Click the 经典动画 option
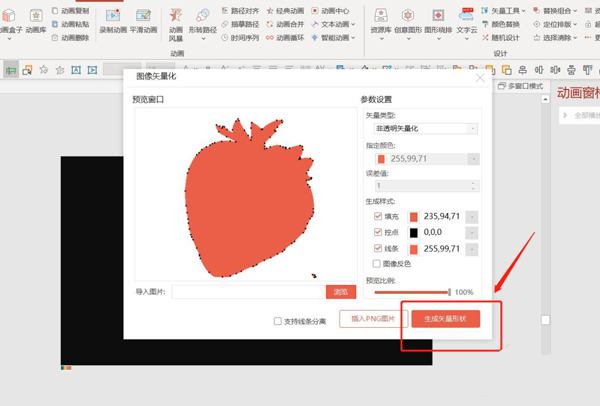 [285, 11]
